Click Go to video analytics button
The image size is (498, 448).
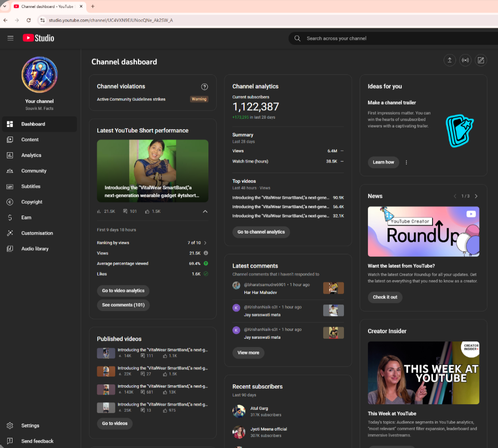(123, 291)
